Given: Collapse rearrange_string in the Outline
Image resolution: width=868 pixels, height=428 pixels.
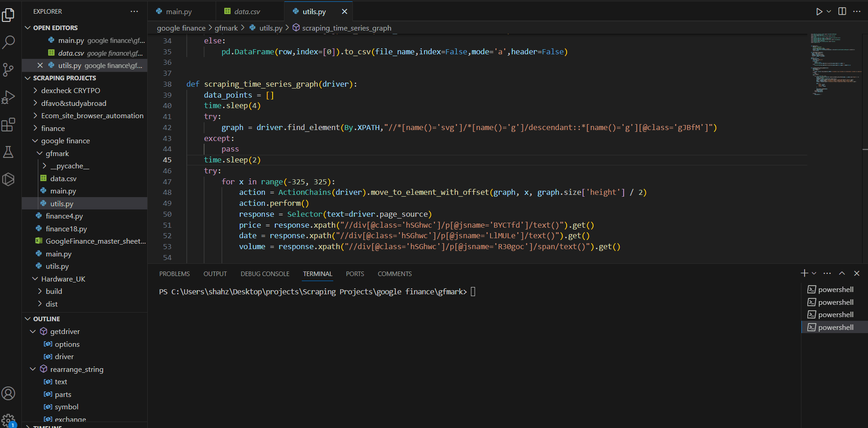Looking at the screenshot, I should point(33,369).
